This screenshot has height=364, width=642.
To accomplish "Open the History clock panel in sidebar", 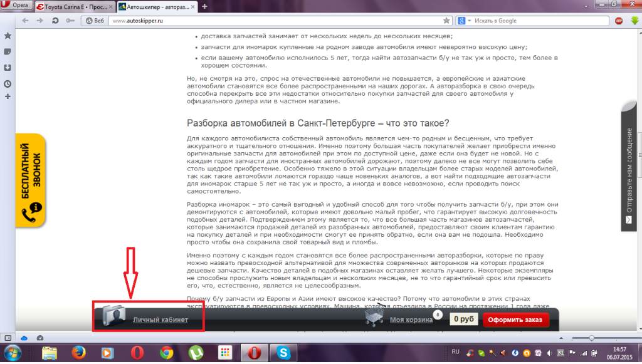I will click(7, 83).
